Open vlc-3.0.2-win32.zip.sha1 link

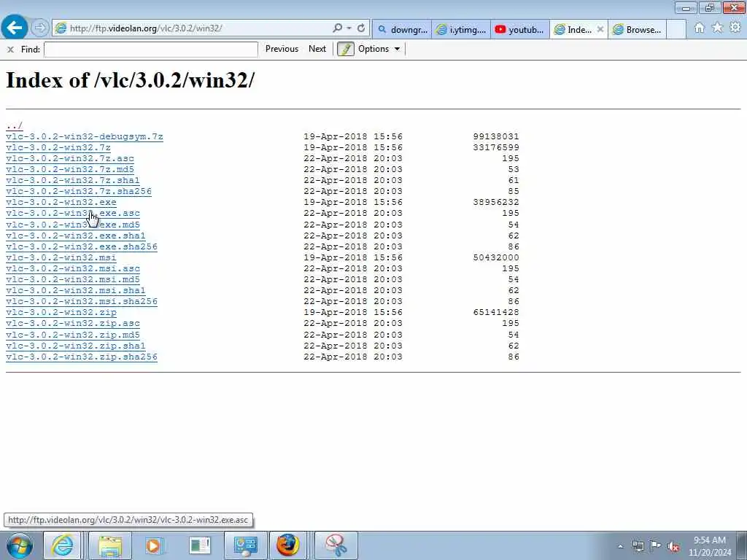pyautogui.click(x=76, y=346)
